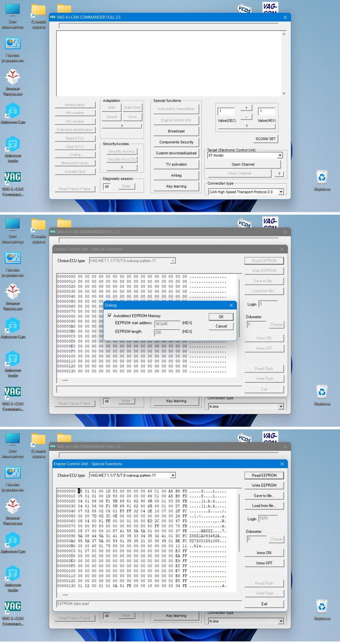Click hex row starting 07 02 88 02 C6
The width and height of the screenshot is (340, 644).
pyautogui.click(x=142, y=511)
